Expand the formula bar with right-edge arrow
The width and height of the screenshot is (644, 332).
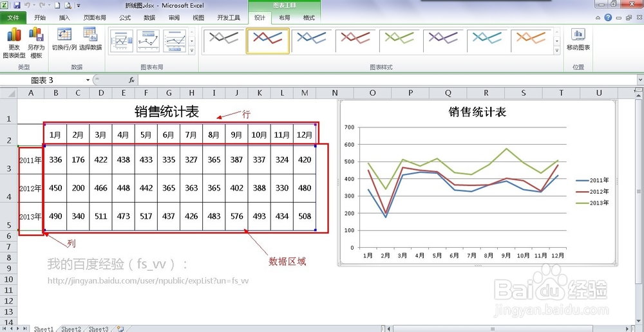point(640,80)
